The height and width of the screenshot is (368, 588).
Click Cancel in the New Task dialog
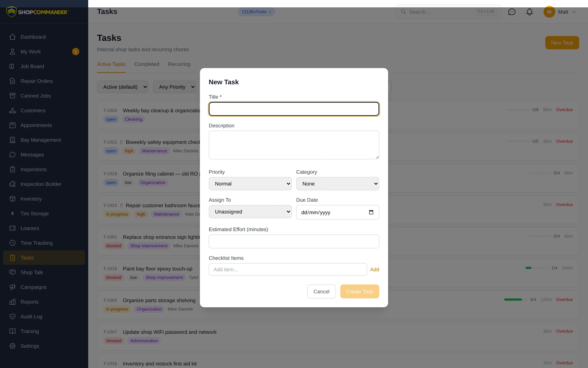(x=321, y=292)
